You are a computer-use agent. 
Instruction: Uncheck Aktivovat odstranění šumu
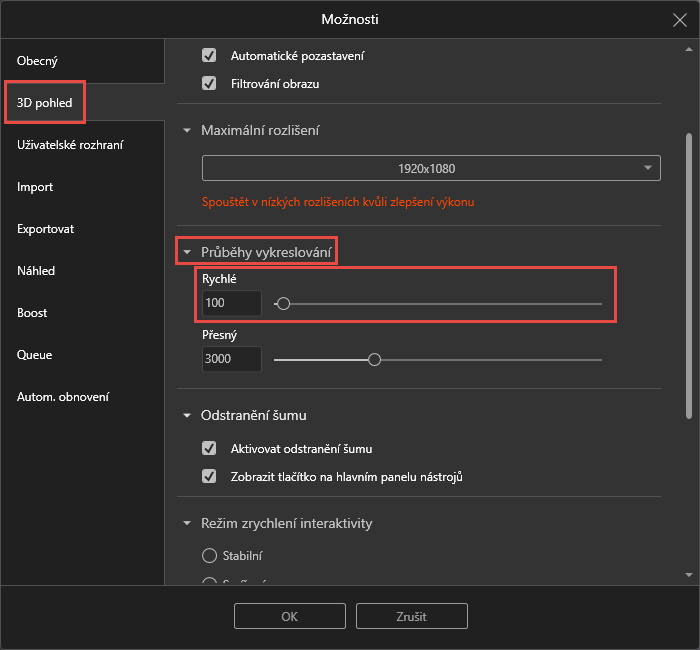(209, 449)
